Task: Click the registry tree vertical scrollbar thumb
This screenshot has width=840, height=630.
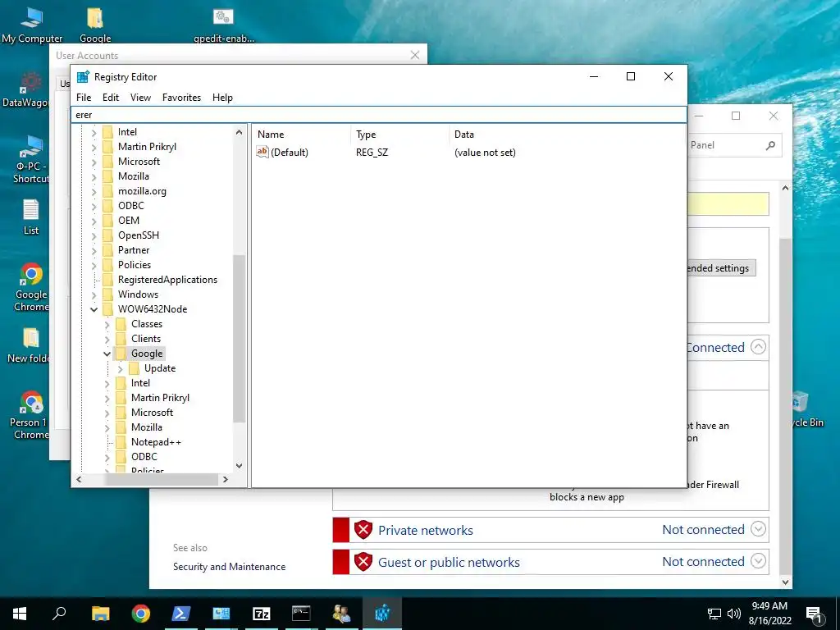Action: tap(239, 339)
